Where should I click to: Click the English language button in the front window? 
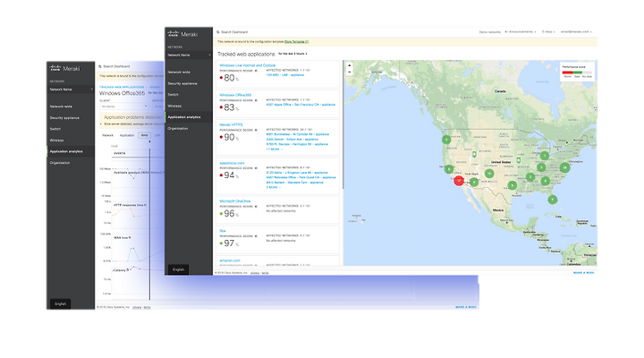(178, 269)
